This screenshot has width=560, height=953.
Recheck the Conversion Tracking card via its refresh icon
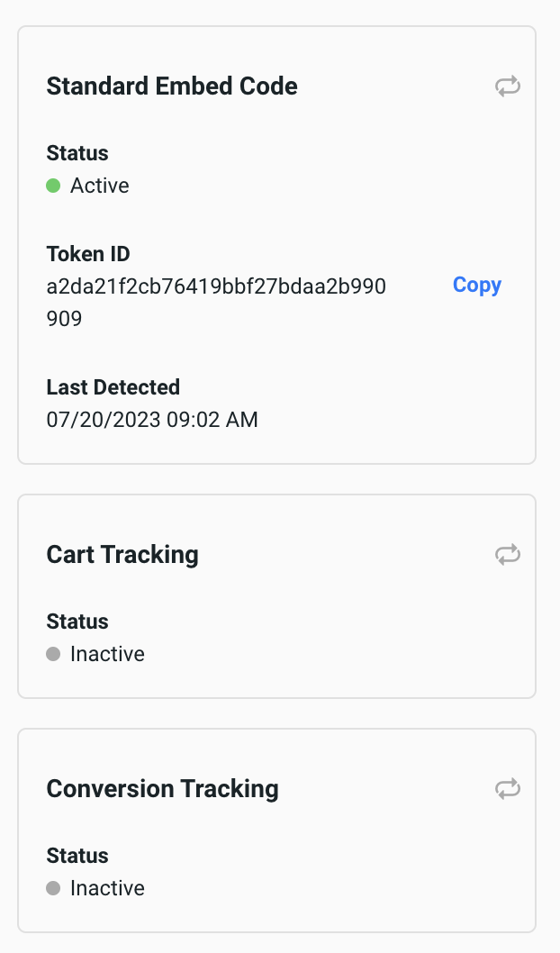coord(508,789)
